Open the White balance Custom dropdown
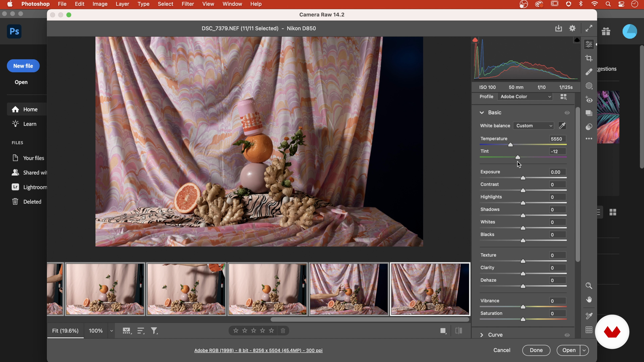Image resolution: width=644 pixels, height=362 pixels. click(534, 126)
